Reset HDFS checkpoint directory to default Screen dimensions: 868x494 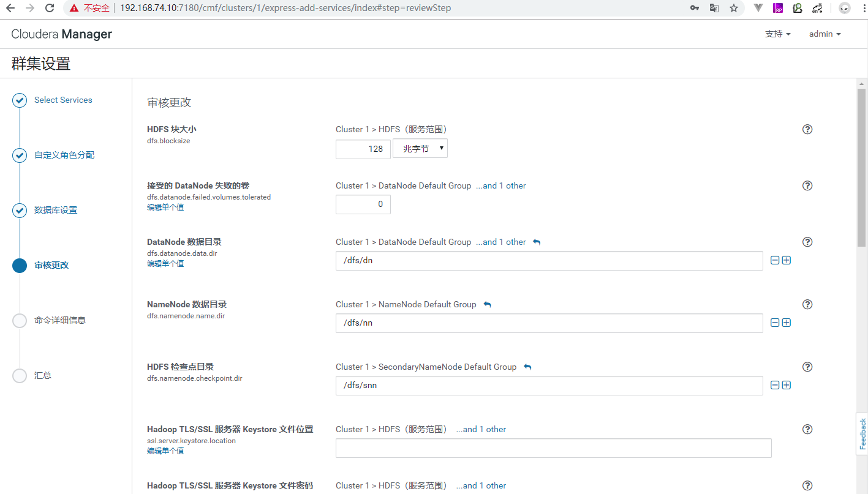[527, 367]
